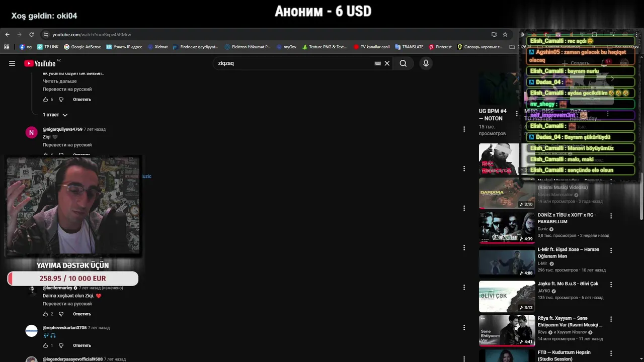Reply to the 6-like comment via 'Ответить'
Screen dimensions: 644x362
[82, 100]
